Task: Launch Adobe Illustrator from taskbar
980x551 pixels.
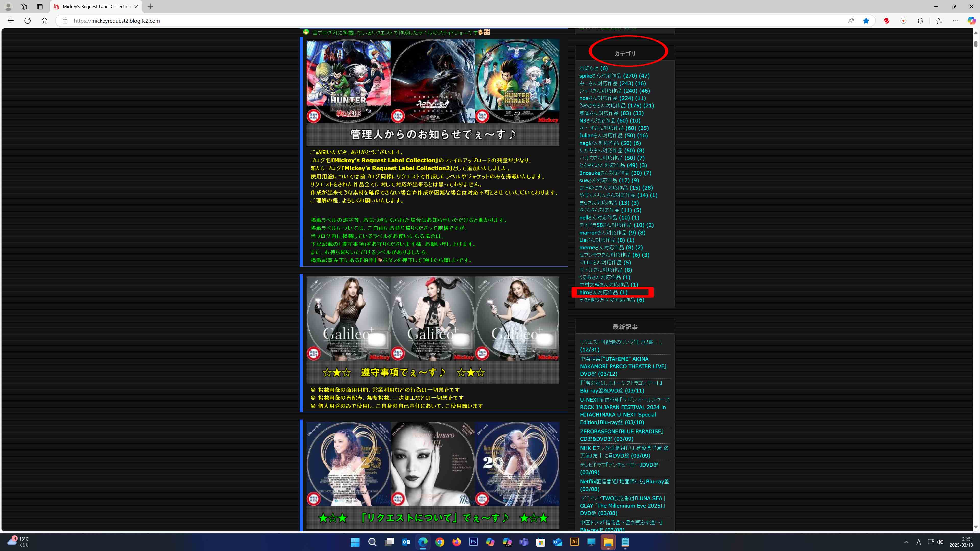Action: (x=574, y=542)
